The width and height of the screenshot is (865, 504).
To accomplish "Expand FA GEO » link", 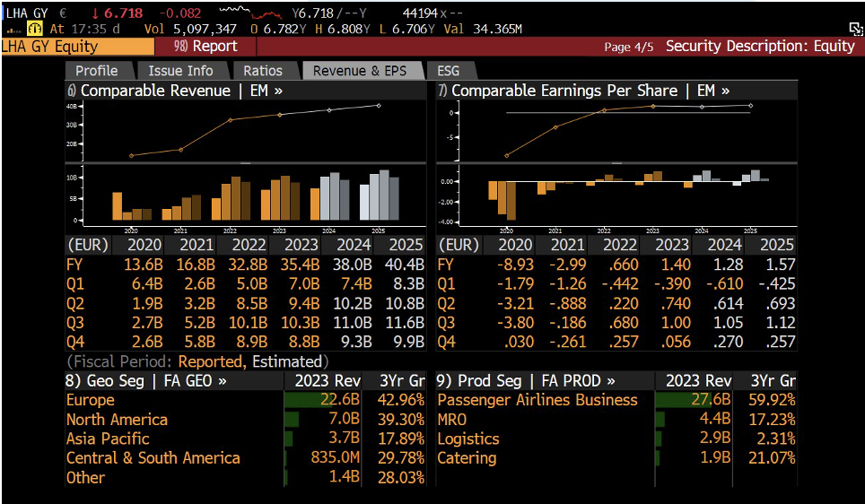I will click(195, 380).
